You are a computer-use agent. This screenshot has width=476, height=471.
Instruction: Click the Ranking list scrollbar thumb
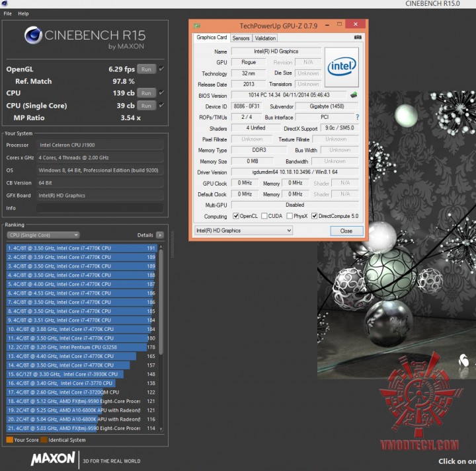click(161, 302)
